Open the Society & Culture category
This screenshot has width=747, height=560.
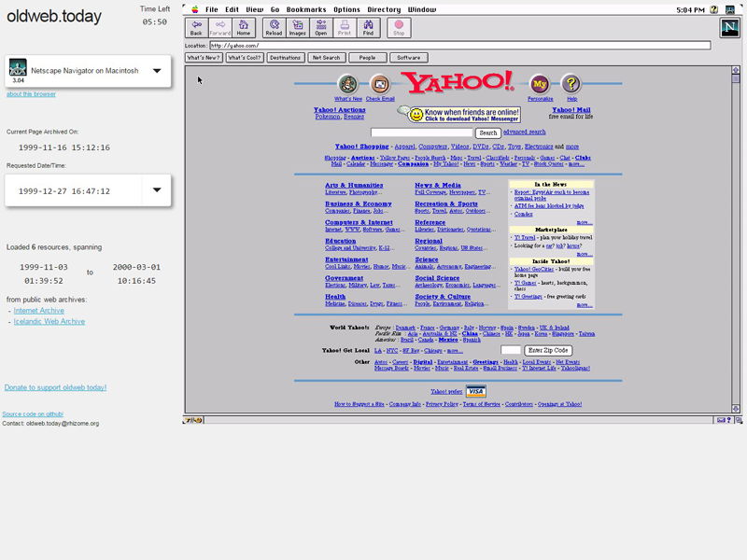443,297
